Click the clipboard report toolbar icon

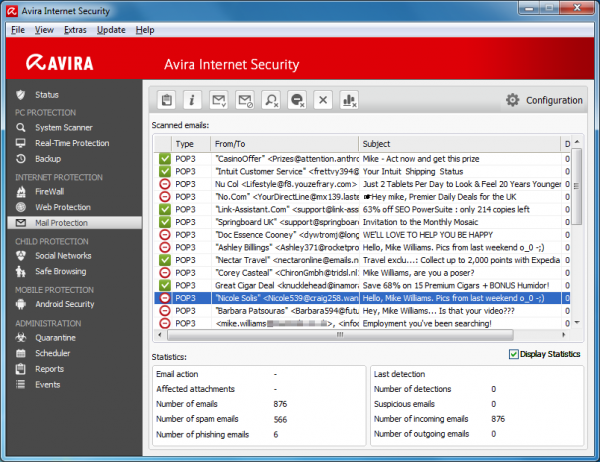click(x=166, y=100)
